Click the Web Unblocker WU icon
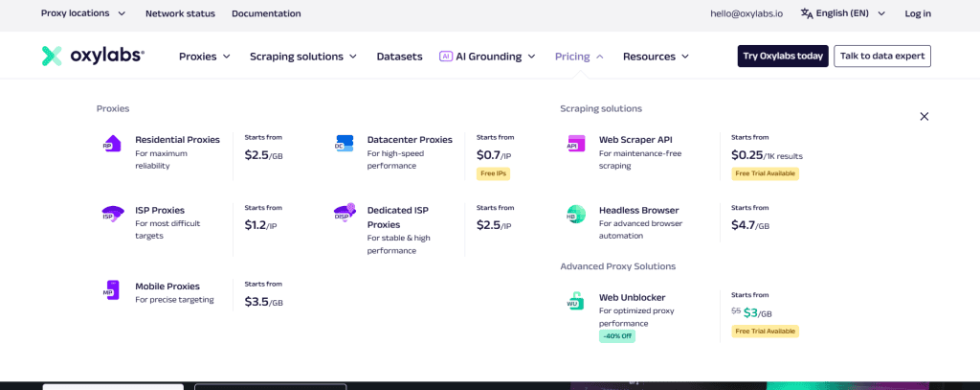 coord(575,301)
